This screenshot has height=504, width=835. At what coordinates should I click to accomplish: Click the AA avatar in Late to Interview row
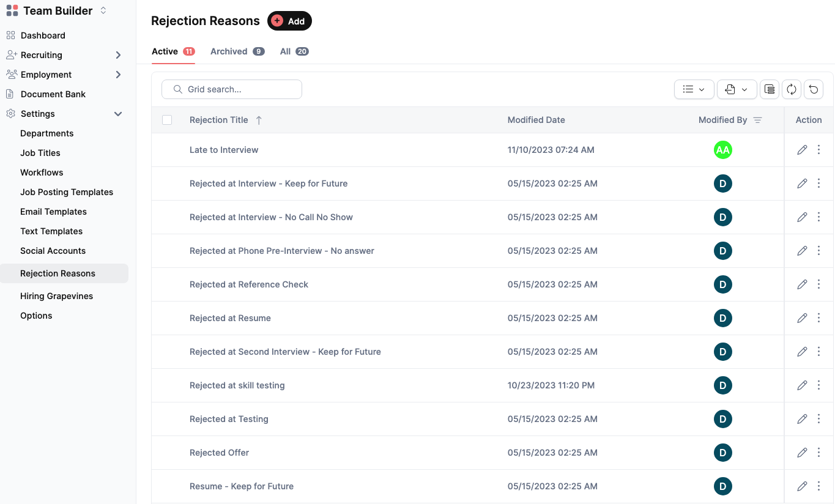723,150
